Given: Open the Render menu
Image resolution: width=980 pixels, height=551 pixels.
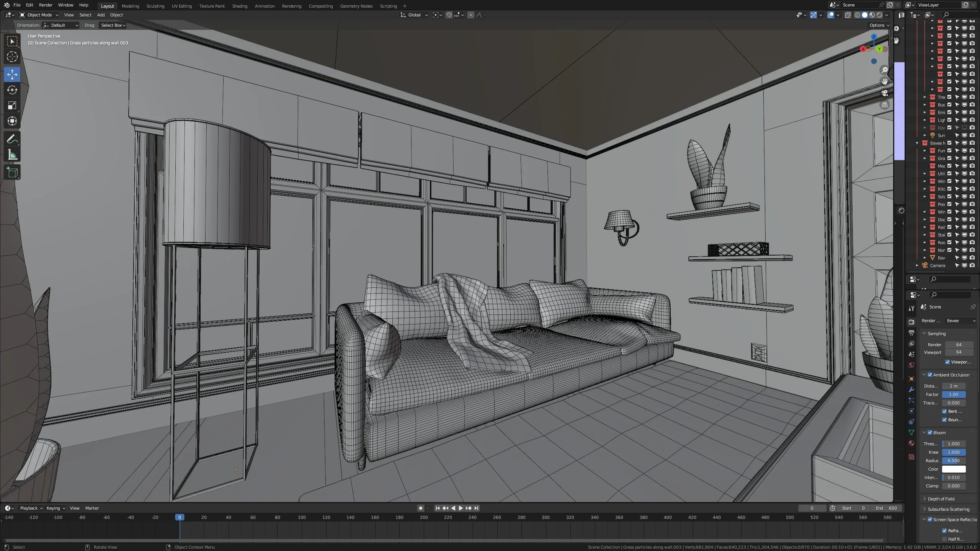Looking at the screenshot, I should (x=46, y=5).
